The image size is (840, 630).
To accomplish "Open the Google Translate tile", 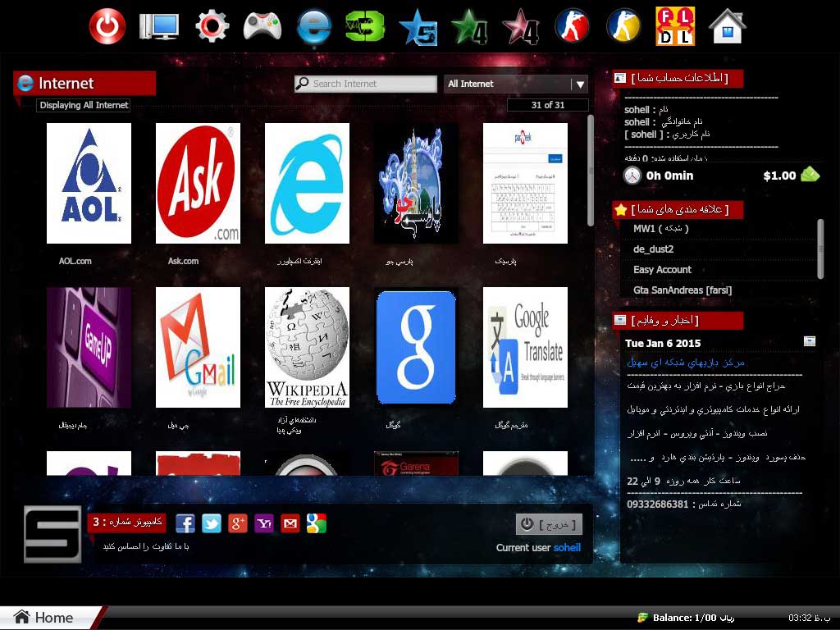I will (x=525, y=347).
